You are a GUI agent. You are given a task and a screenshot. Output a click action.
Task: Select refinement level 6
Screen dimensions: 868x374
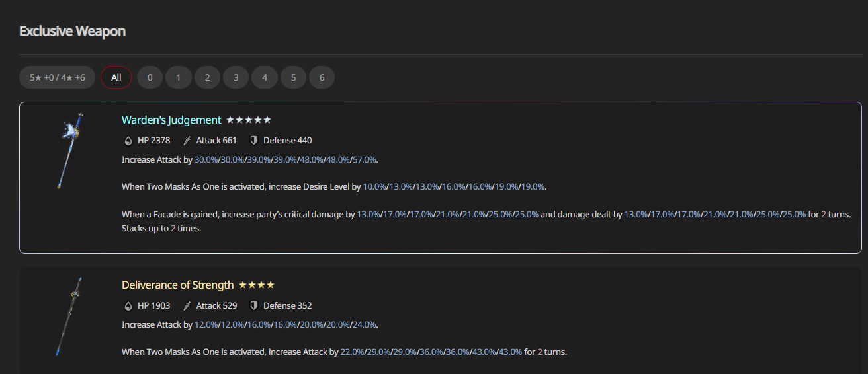322,77
